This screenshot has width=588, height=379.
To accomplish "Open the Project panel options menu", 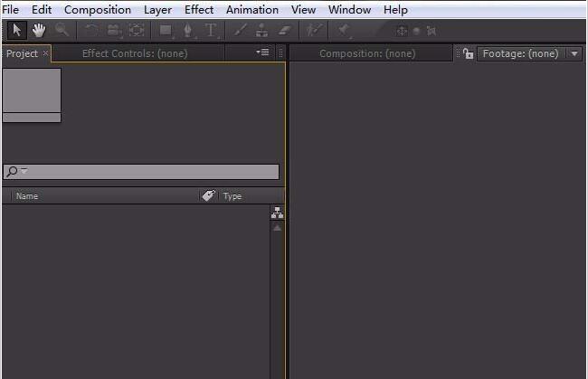I will pyautogui.click(x=263, y=52).
